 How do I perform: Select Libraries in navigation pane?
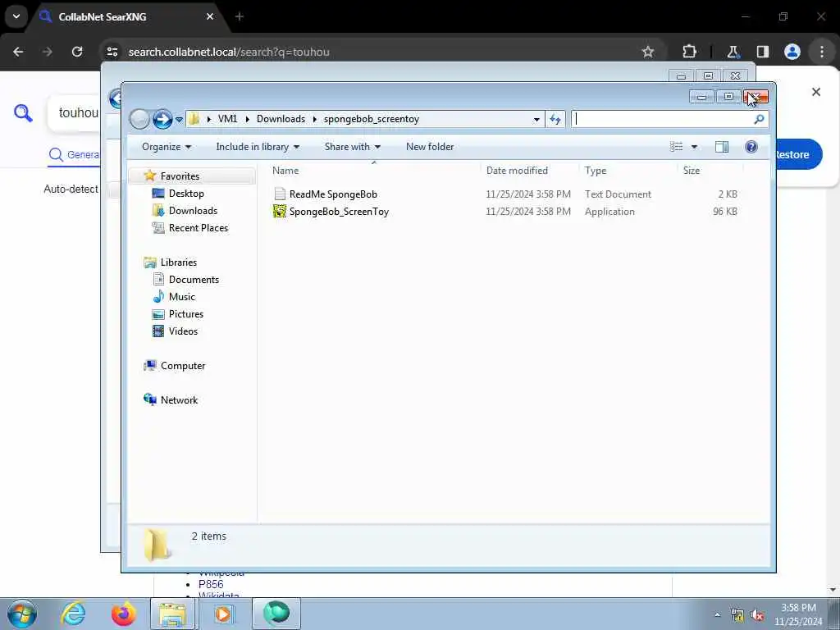click(178, 262)
